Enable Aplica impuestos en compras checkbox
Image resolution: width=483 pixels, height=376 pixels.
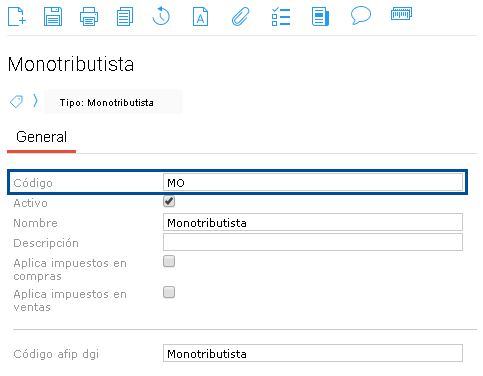(x=169, y=261)
